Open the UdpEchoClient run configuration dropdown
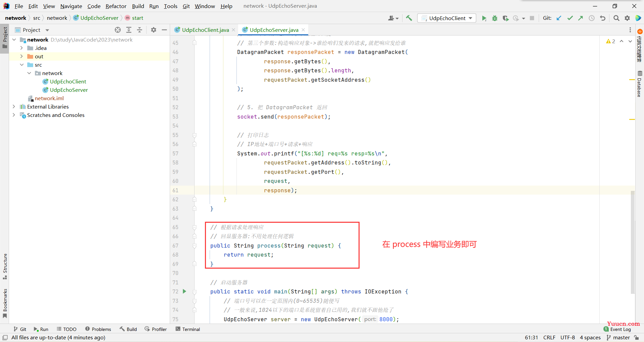644x342 pixels. click(447, 18)
